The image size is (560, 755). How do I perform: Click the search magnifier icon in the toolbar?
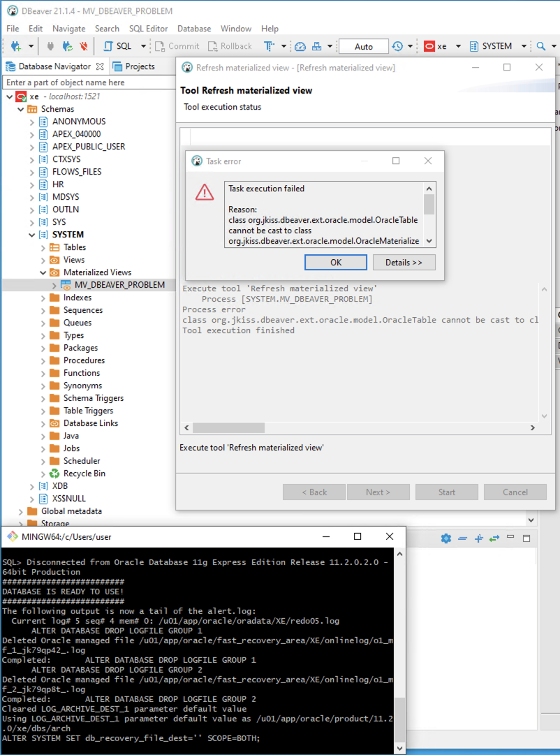coord(543,46)
